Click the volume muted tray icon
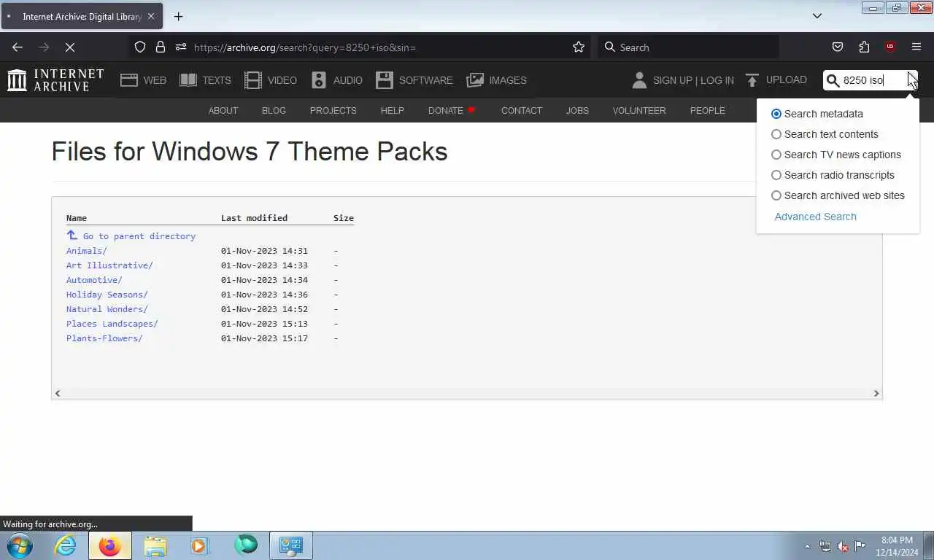 (843, 546)
